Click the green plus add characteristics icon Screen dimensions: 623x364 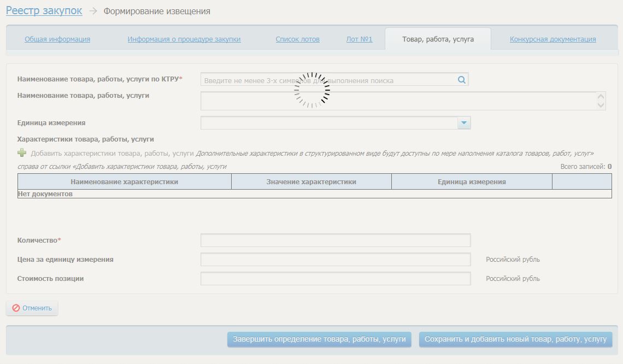22,153
